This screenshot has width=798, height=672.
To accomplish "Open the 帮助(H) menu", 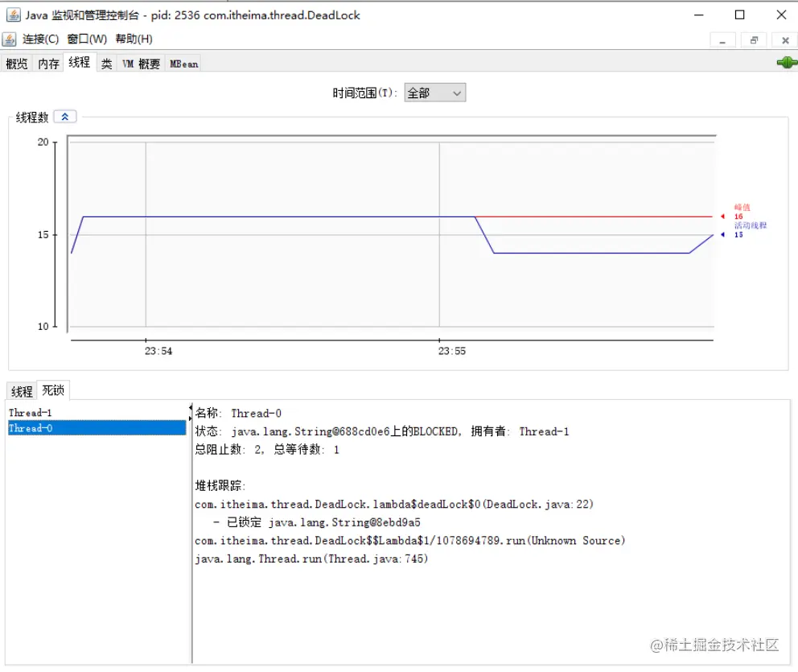I will tap(134, 39).
